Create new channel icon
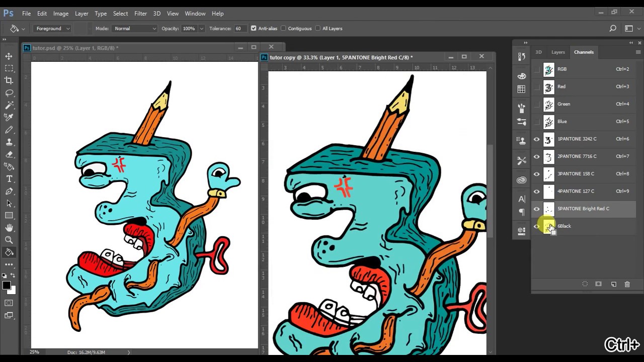 (x=613, y=284)
